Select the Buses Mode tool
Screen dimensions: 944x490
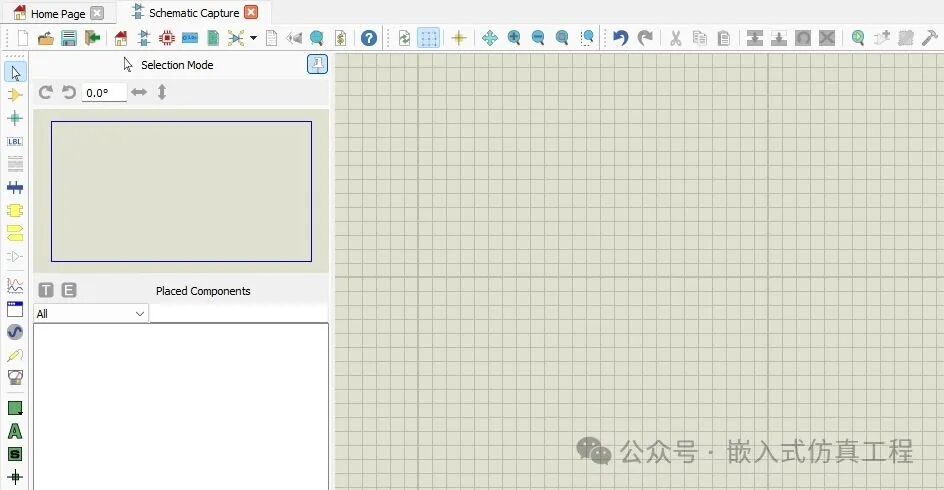(15, 188)
